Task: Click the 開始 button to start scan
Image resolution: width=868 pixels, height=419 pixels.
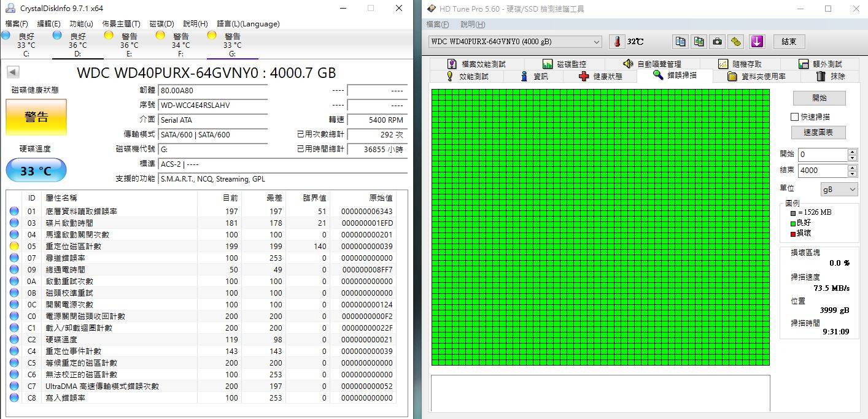Action: (x=820, y=98)
